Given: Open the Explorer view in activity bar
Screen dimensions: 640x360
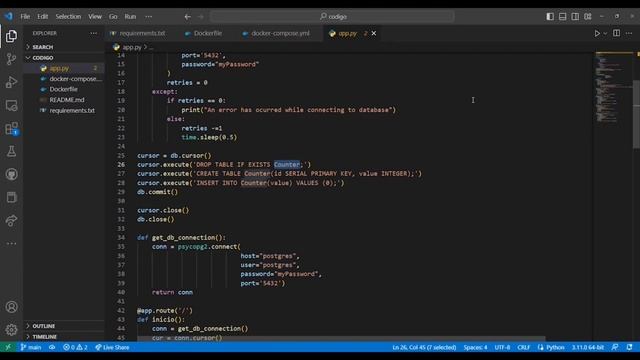Looking at the screenshot, I should (x=11, y=36).
